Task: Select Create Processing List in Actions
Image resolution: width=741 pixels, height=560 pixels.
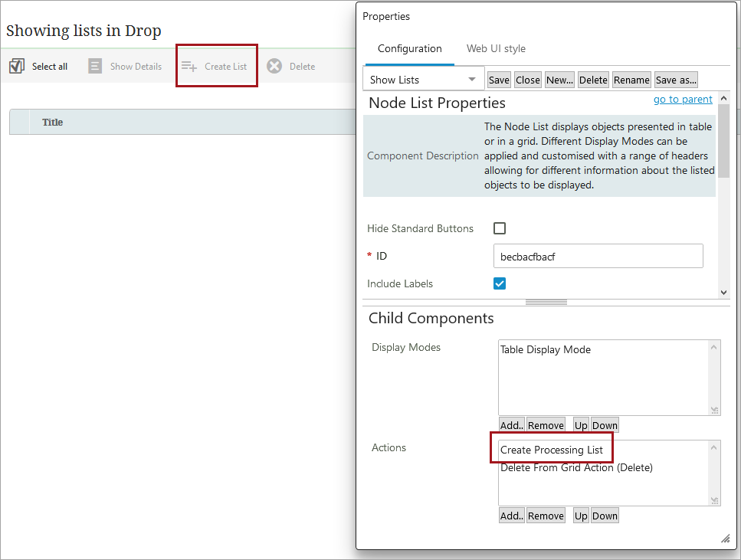Action: pos(551,450)
